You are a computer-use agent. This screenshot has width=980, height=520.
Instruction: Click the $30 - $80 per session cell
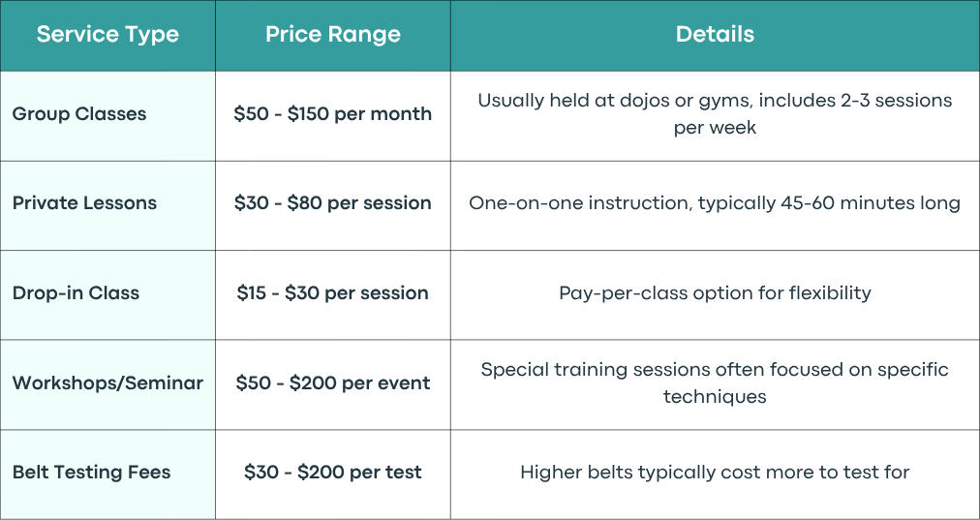[333, 203]
